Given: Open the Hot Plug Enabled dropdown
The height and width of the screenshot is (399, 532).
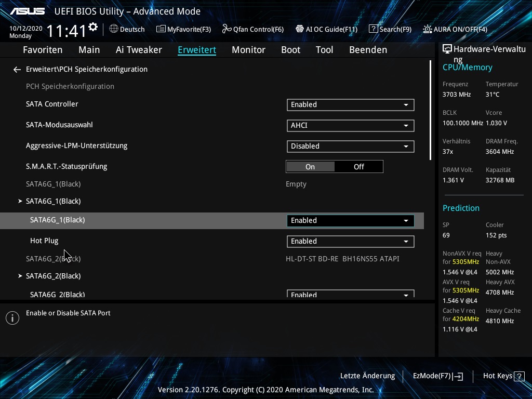Looking at the screenshot, I should pyautogui.click(x=351, y=241).
